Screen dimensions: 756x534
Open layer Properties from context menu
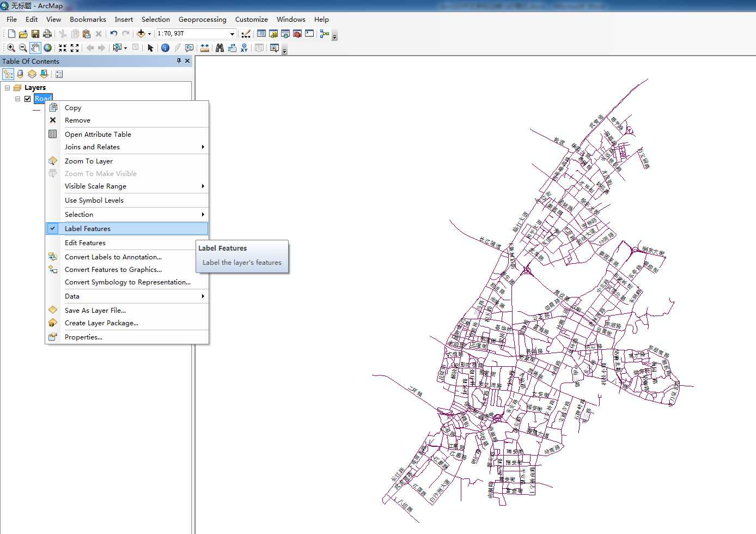point(127,337)
